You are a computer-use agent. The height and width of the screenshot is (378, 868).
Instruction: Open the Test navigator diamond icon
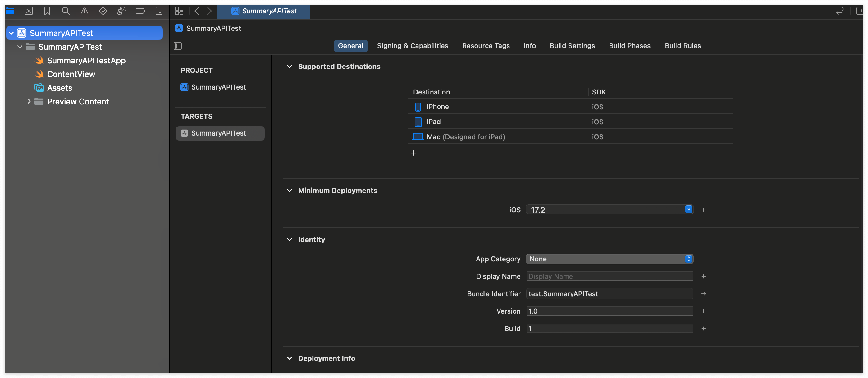[103, 11]
